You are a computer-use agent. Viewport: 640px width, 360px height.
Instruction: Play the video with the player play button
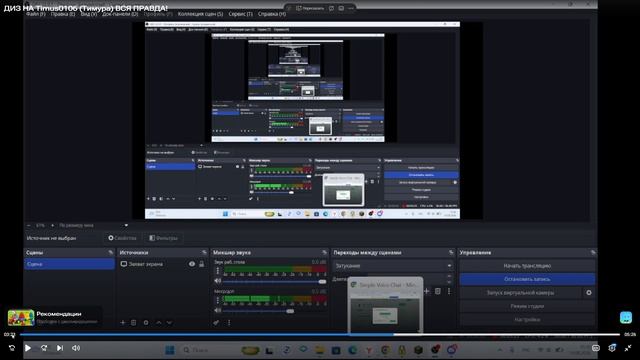coord(28,348)
